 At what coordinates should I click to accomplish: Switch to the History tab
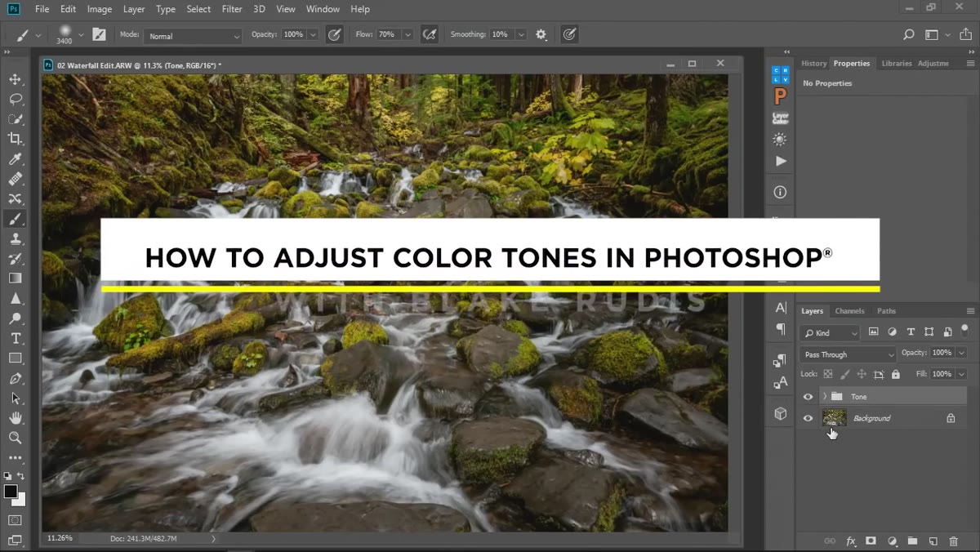coord(813,63)
